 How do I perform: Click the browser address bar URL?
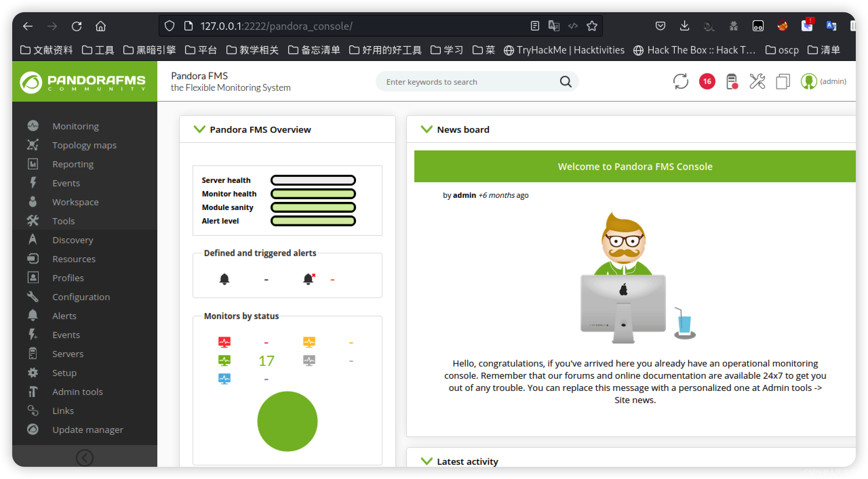pos(276,26)
